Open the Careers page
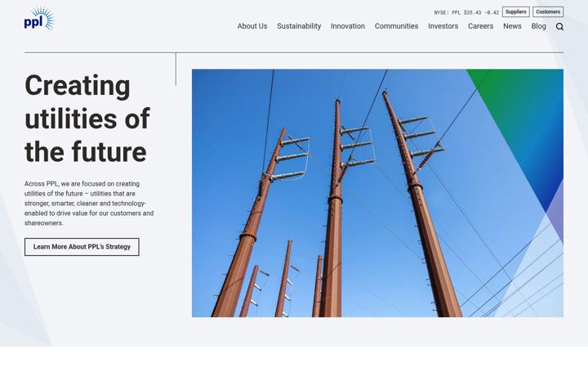The width and height of the screenshot is (588, 368). 480,26
